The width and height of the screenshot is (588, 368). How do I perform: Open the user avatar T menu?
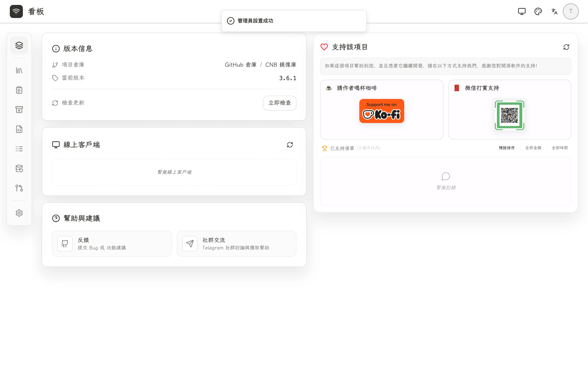pyautogui.click(x=571, y=11)
